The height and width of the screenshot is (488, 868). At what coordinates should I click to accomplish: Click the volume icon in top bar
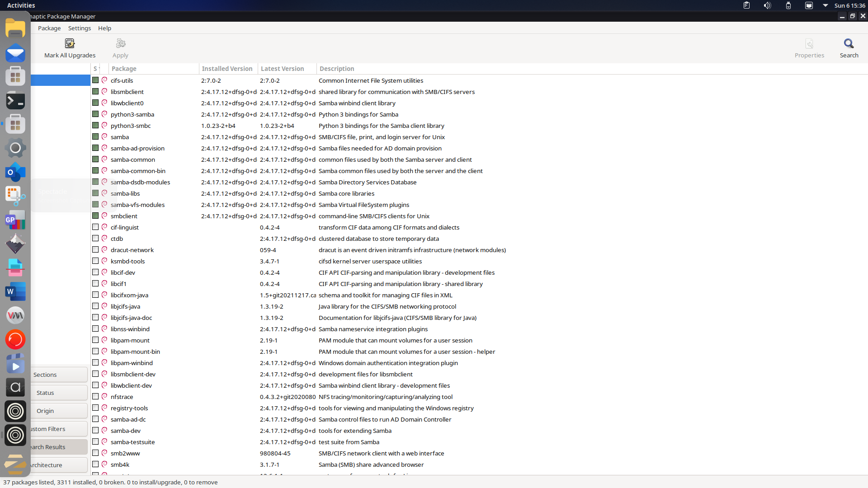click(x=767, y=5)
